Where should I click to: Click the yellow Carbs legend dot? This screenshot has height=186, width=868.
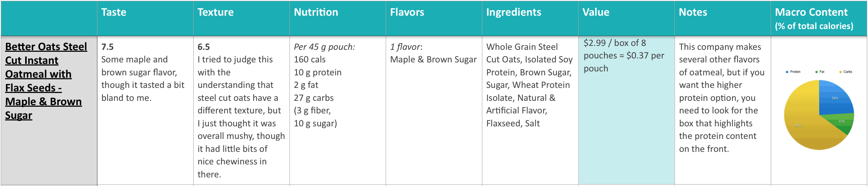click(x=841, y=72)
